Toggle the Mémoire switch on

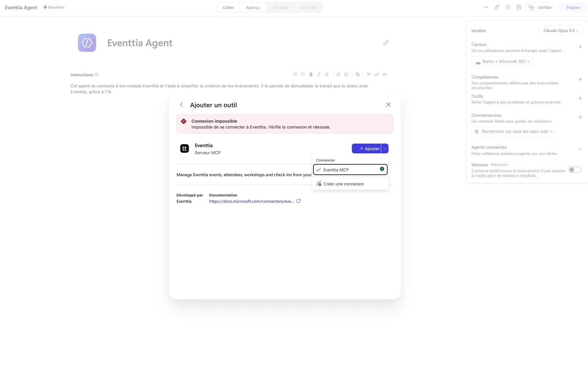(x=575, y=170)
